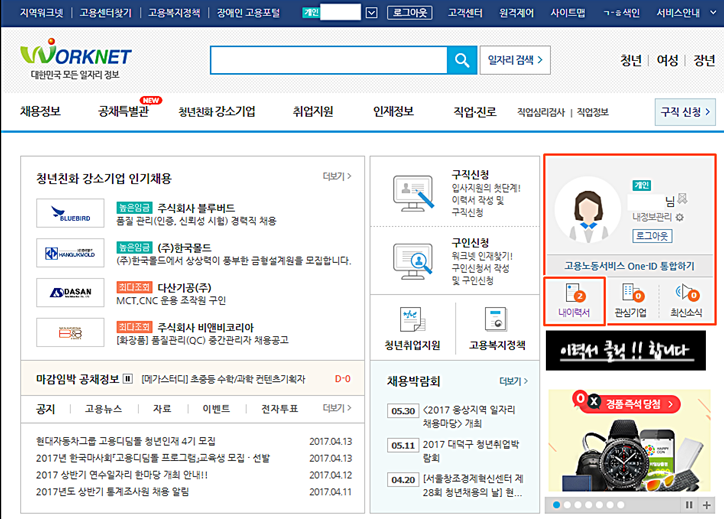Image resolution: width=724 pixels, height=519 pixels.
Task: Open 채용정보 menu
Action: pyautogui.click(x=40, y=111)
